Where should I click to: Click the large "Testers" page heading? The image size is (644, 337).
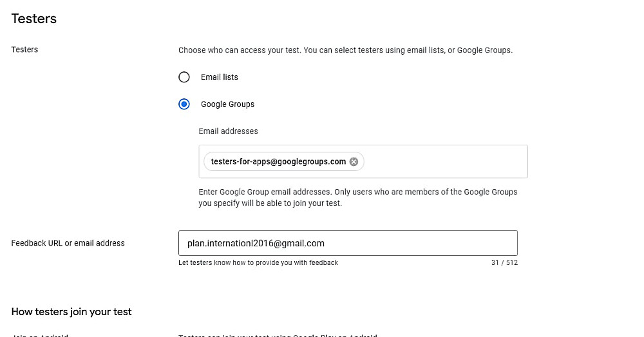pos(34,19)
